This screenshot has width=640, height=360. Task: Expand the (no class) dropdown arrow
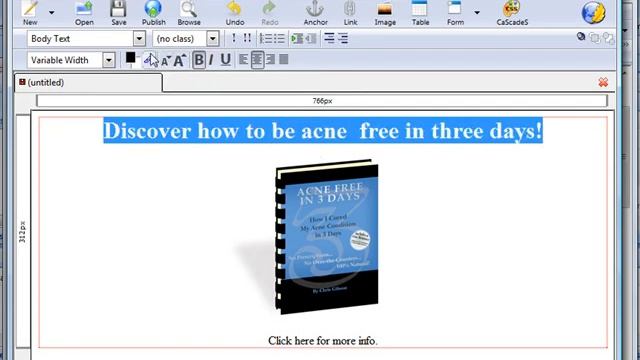coord(212,39)
